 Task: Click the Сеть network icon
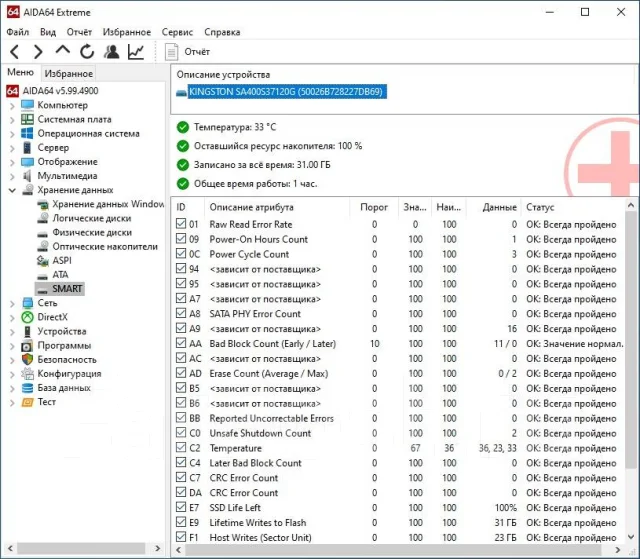[x=27, y=303]
